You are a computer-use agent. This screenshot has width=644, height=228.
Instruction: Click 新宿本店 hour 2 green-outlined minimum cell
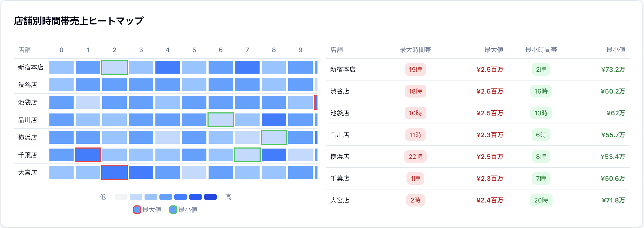tap(115, 67)
